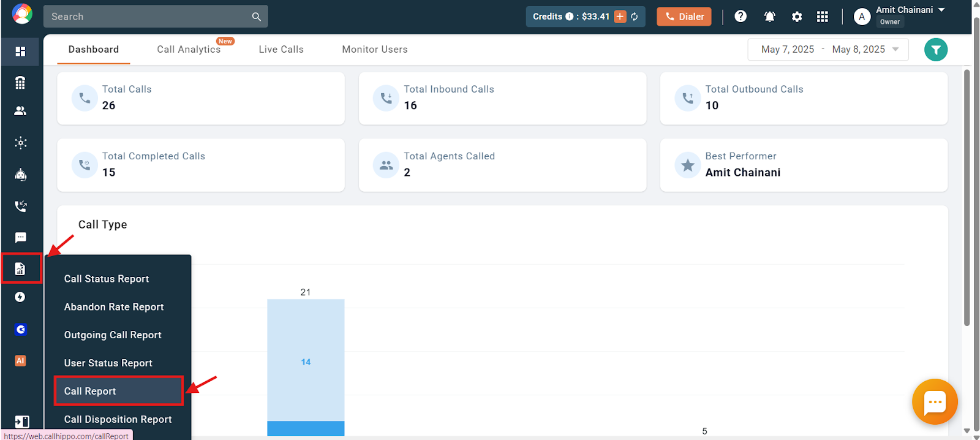Open the settings gear icon in header
Viewport: 980px width, 440px height.
pyautogui.click(x=796, y=17)
